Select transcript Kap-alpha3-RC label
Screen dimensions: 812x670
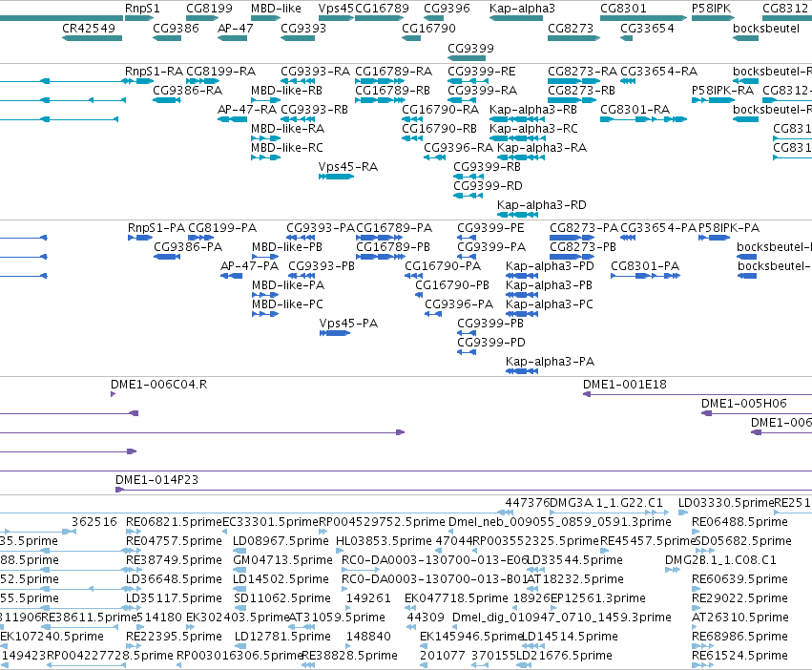click(533, 129)
